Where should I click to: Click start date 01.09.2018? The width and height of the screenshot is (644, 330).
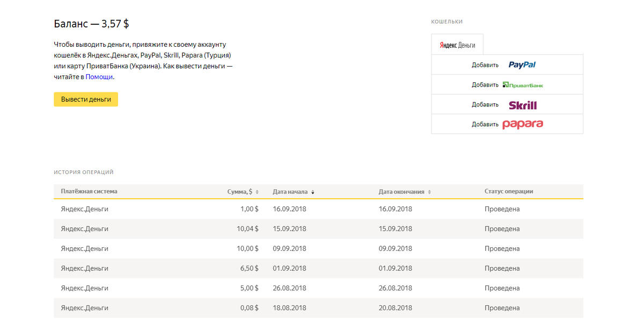pyautogui.click(x=289, y=268)
